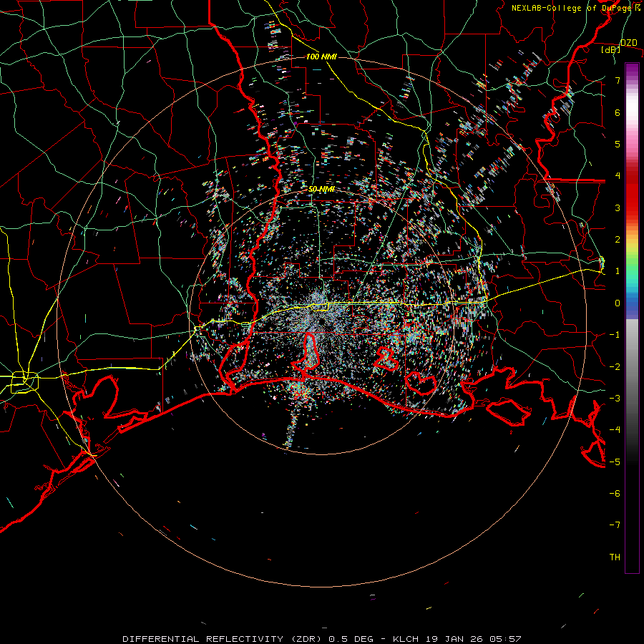
Task: Click the -4 tick on color scale
Action: (615, 430)
